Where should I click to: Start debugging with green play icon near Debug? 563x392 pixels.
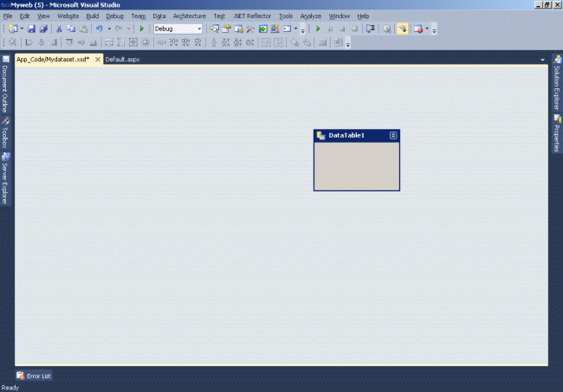tap(141, 29)
